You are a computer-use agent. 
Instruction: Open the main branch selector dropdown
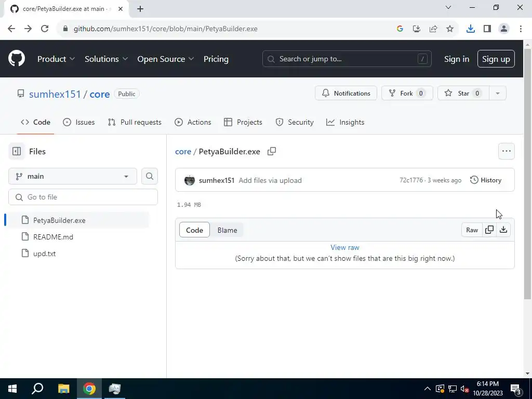point(73,177)
